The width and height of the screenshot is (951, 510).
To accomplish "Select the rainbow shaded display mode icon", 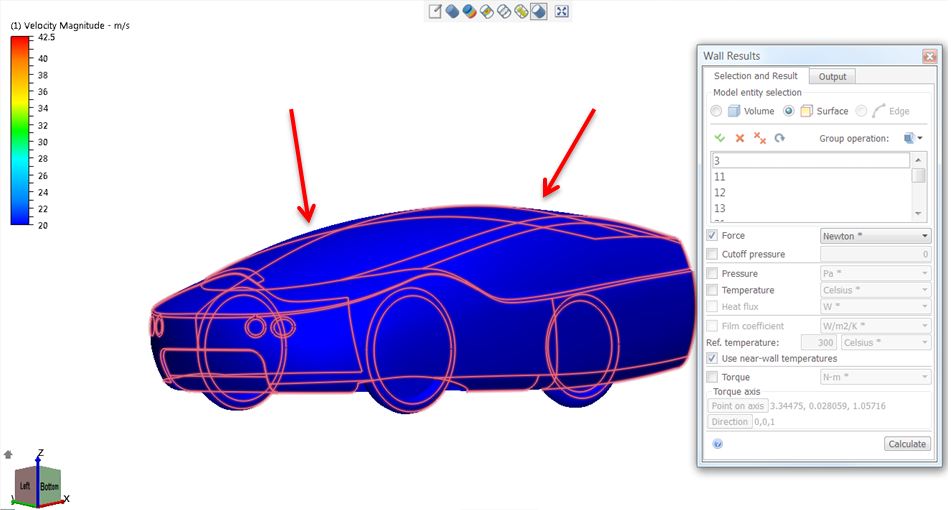I will click(468, 12).
